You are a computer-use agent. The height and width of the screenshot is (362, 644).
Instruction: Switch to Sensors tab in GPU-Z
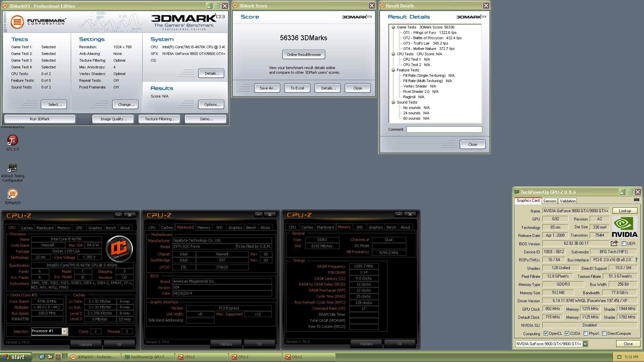point(550,201)
